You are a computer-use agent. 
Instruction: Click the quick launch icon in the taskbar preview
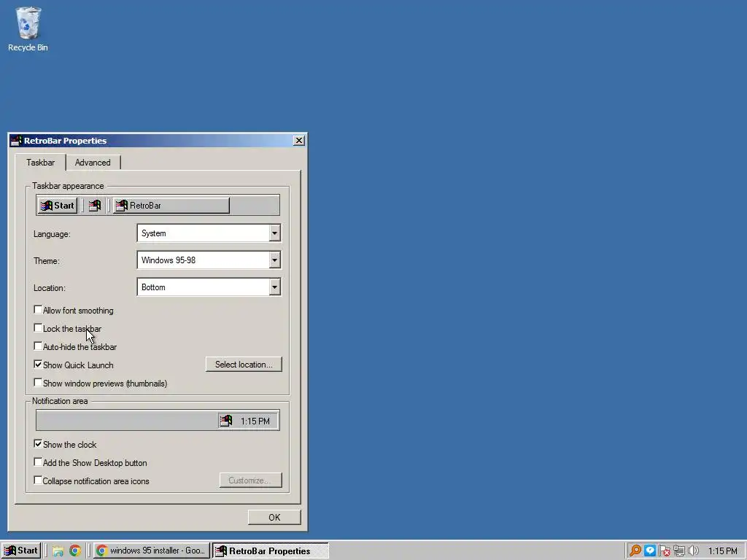95,206
